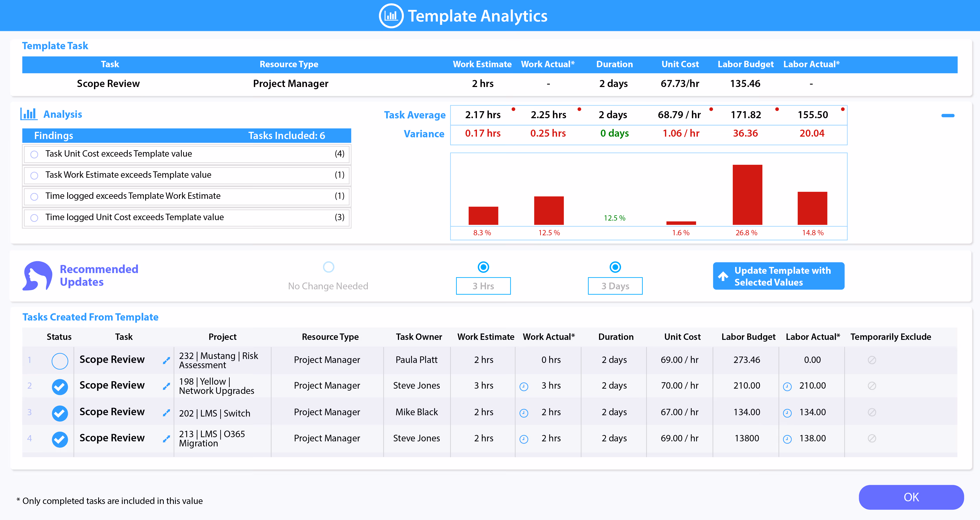Click the OK button

[x=911, y=497]
